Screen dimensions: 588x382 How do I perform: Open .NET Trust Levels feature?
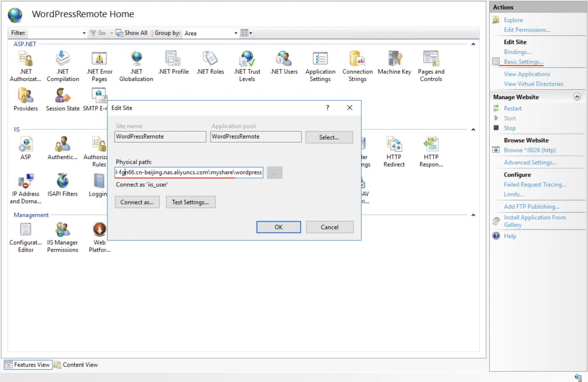point(247,66)
